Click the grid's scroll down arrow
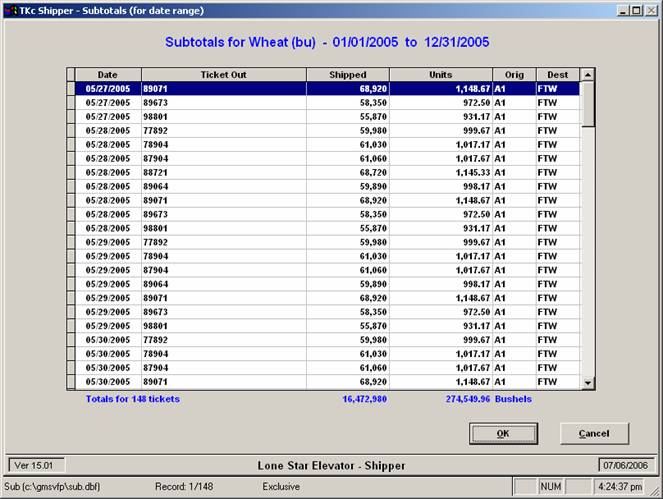This screenshot has height=499, width=663. [588, 382]
